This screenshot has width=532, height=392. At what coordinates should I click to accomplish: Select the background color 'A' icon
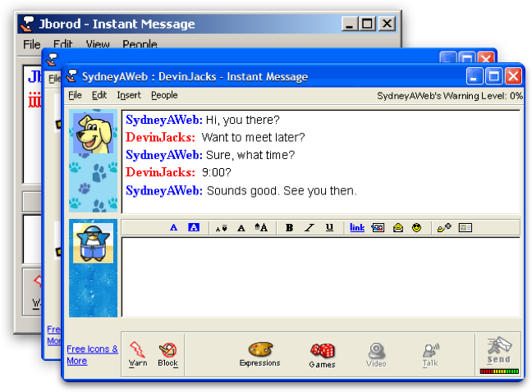click(194, 227)
